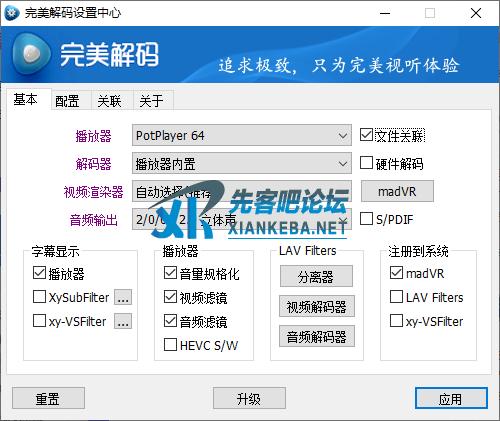500x421 pixels.
Task: Switch to the 配置 tab
Action: (x=67, y=101)
